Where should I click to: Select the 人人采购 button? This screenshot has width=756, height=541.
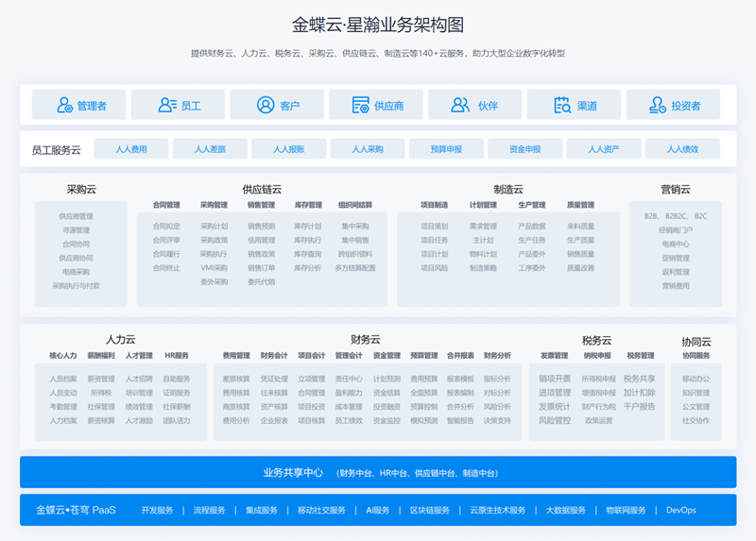click(368, 149)
